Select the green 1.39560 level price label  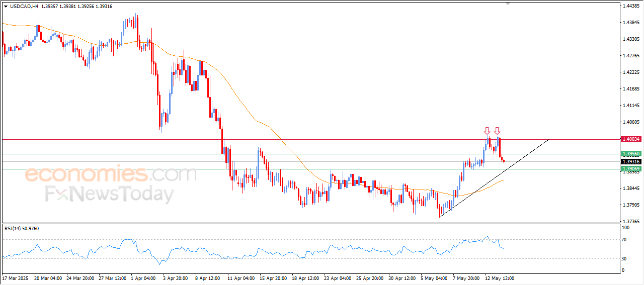[630, 154]
